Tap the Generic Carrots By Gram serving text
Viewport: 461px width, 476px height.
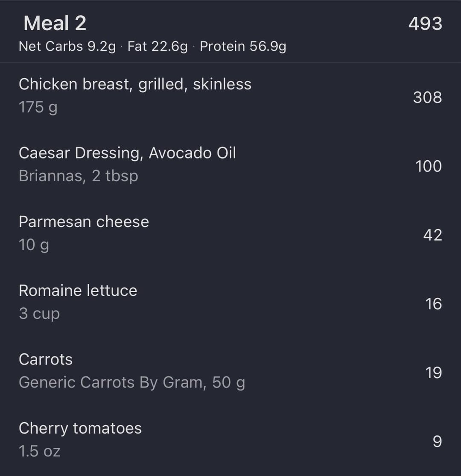tap(132, 382)
